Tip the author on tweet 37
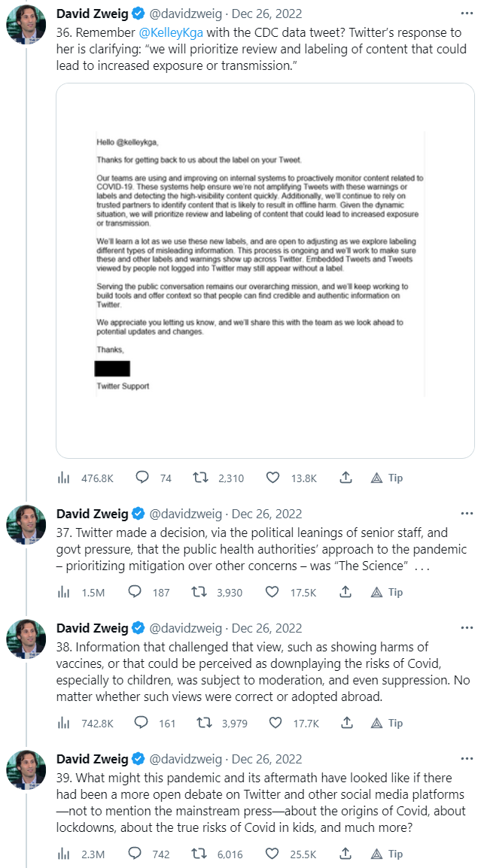This screenshot has width=481, height=868. [387, 592]
